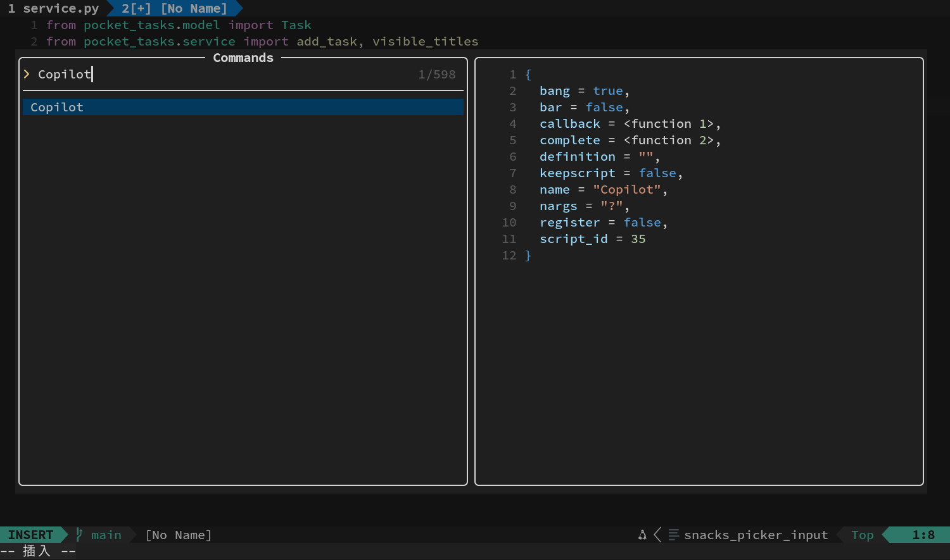Screen dimensions: 950x560
Task: Click the -- 插入 -- mode message
Action: coord(38,551)
